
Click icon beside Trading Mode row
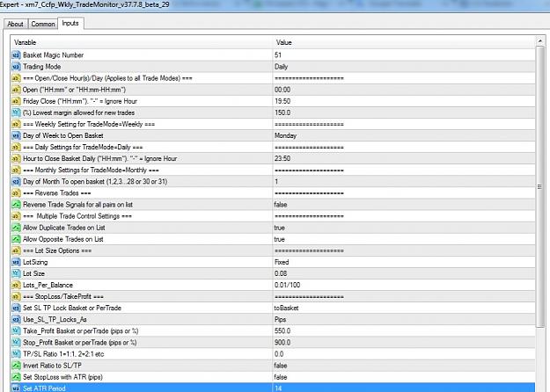[16, 67]
